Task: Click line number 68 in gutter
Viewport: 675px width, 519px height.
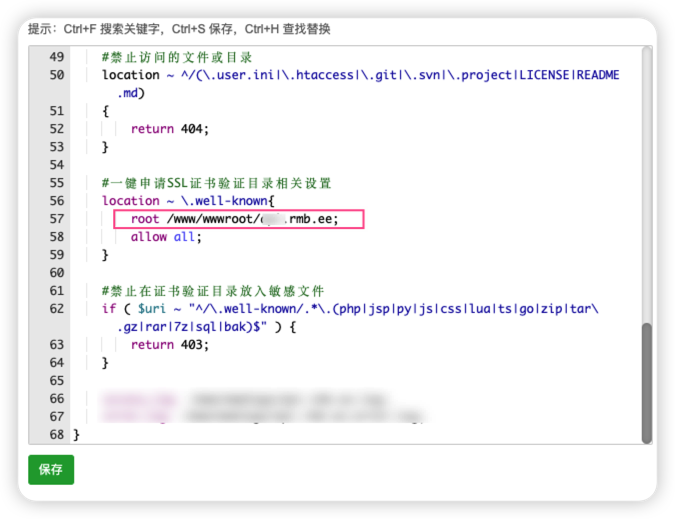Action: coord(56,435)
